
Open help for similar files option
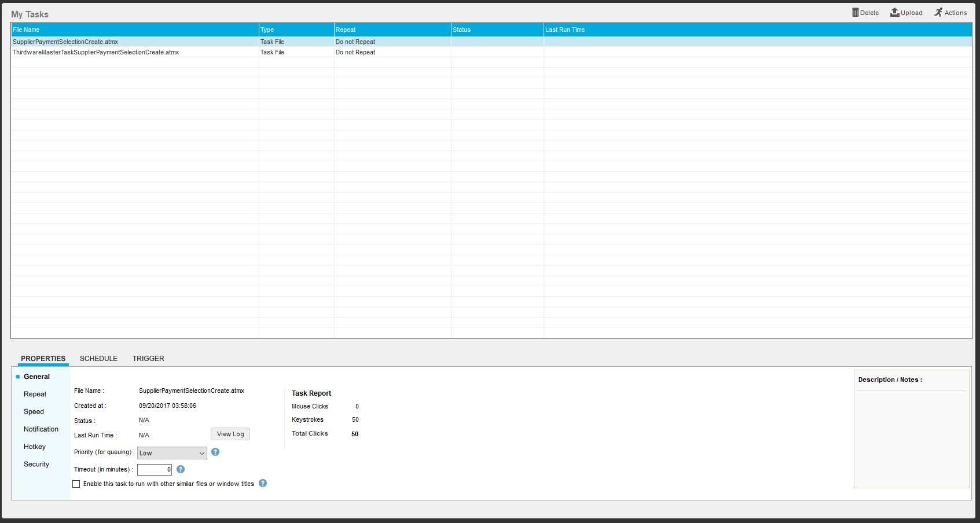pyautogui.click(x=263, y=483)
